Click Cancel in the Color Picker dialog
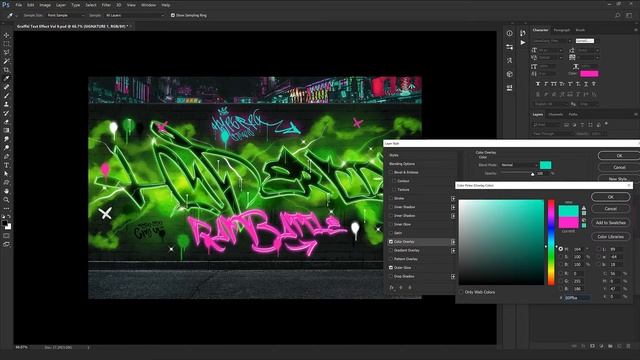640x360 pixels. [x=611, y=209]
